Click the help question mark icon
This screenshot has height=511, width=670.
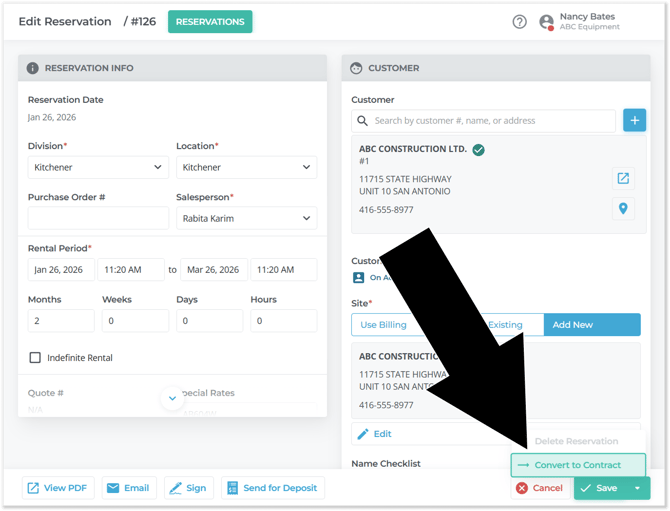(519, 22)
